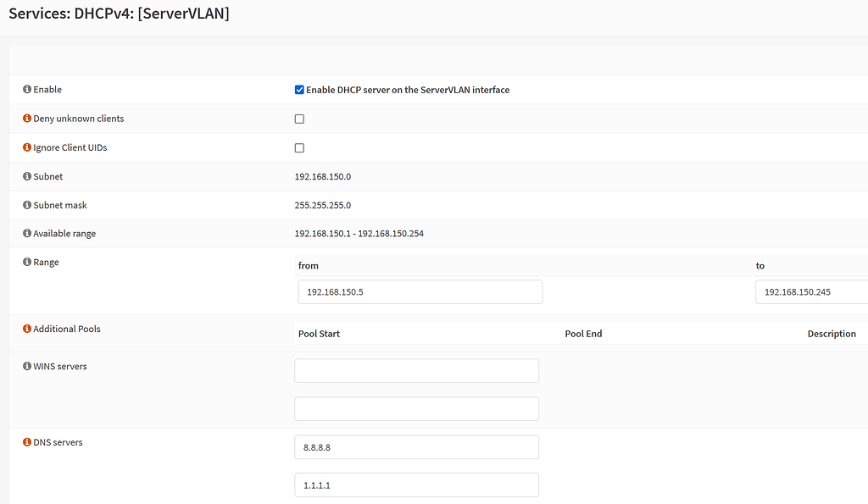
Task: Click the help icon beside Additional Pools
Action: (x=27, y=329)
